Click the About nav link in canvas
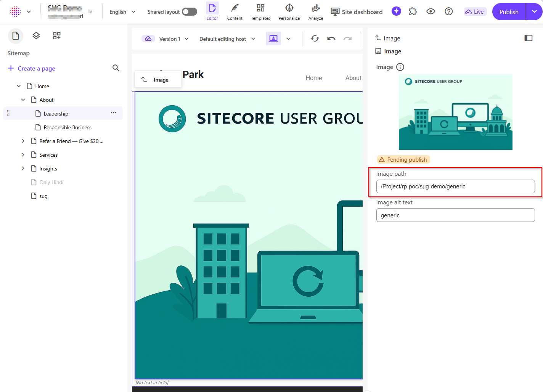Viewport: 543px width, 392px height. 353,78
